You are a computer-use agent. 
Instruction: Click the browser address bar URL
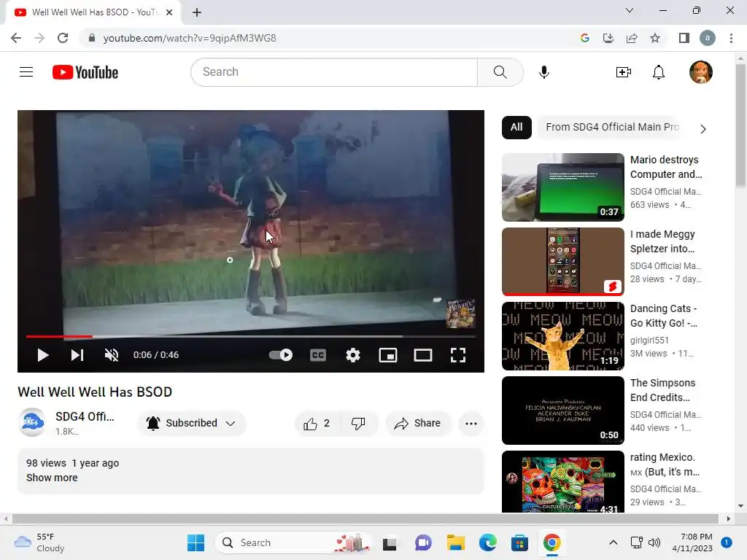190,38
